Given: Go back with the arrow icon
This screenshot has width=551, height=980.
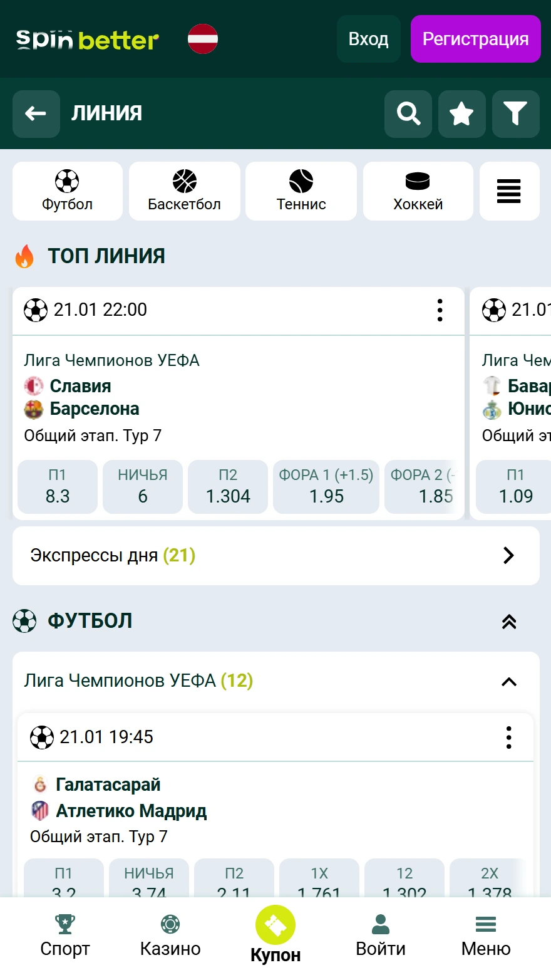Looking at the screenshot, I should click(36, 114).
